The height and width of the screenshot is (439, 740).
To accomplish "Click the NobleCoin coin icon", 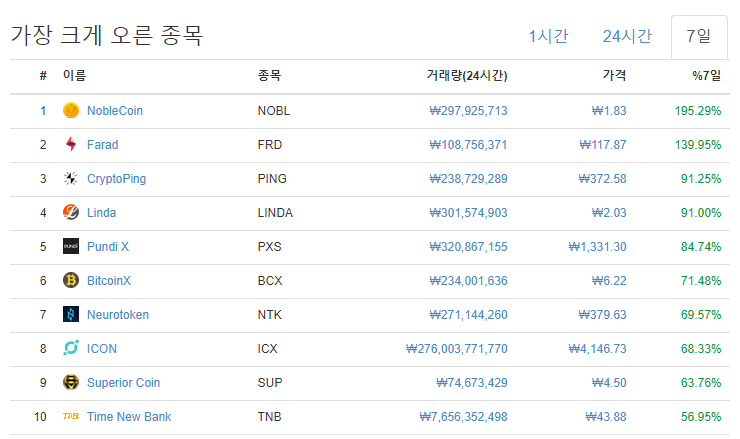I will click(71, 111).
